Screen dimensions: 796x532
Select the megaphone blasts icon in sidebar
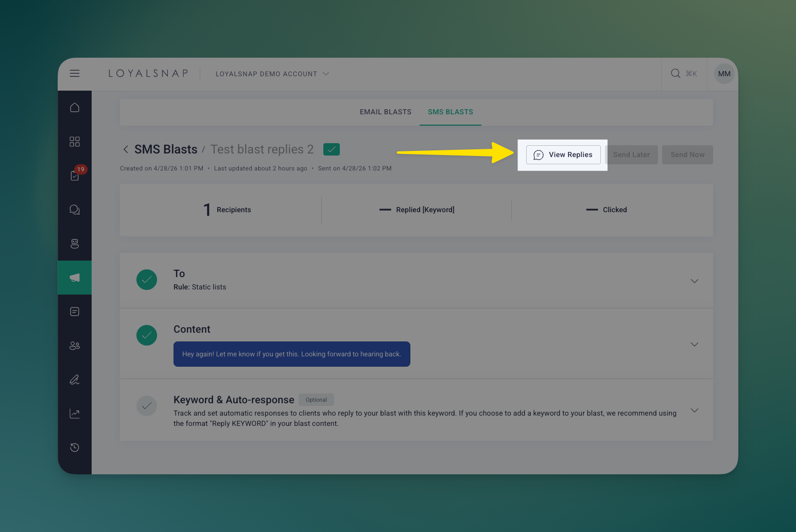[x=75, y=278]
